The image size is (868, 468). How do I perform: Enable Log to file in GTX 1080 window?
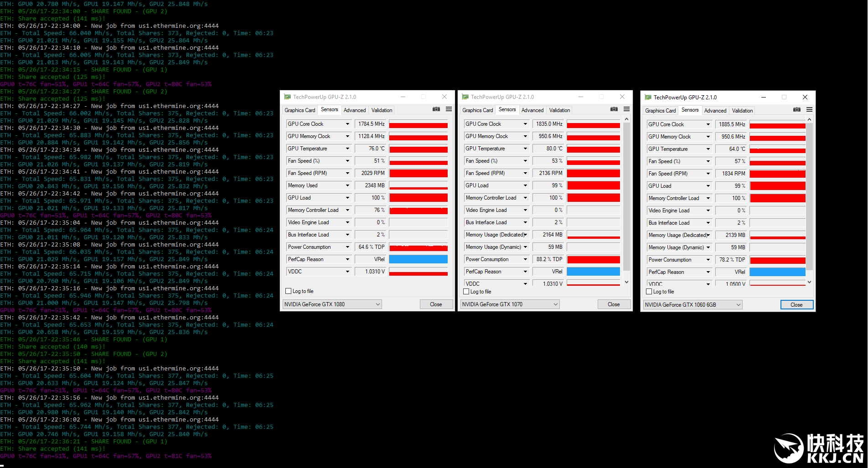289,291
